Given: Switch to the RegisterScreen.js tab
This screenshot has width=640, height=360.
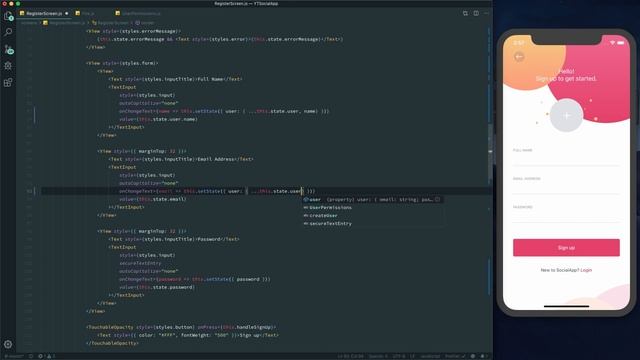Looking at the screenshot, I should (44, 13).
